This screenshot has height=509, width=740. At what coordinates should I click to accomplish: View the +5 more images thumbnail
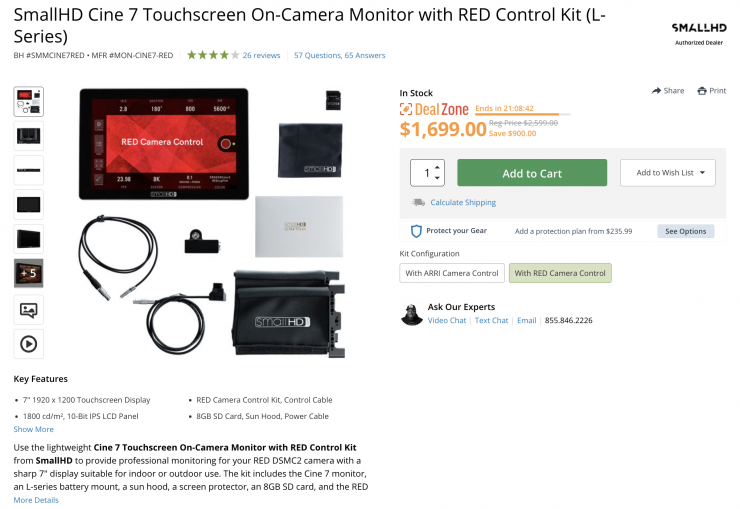click(x=29, y=273)
